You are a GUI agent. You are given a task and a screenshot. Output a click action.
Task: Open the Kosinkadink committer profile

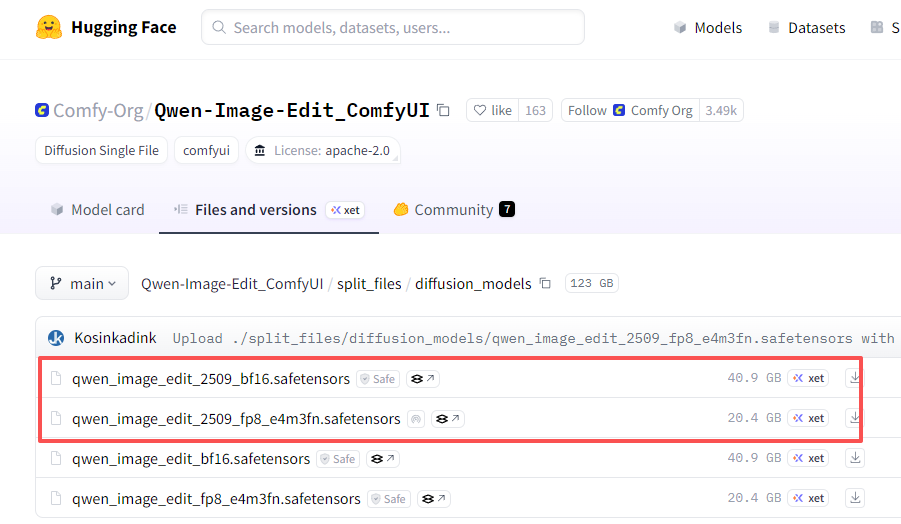click(x=115, y=338)
